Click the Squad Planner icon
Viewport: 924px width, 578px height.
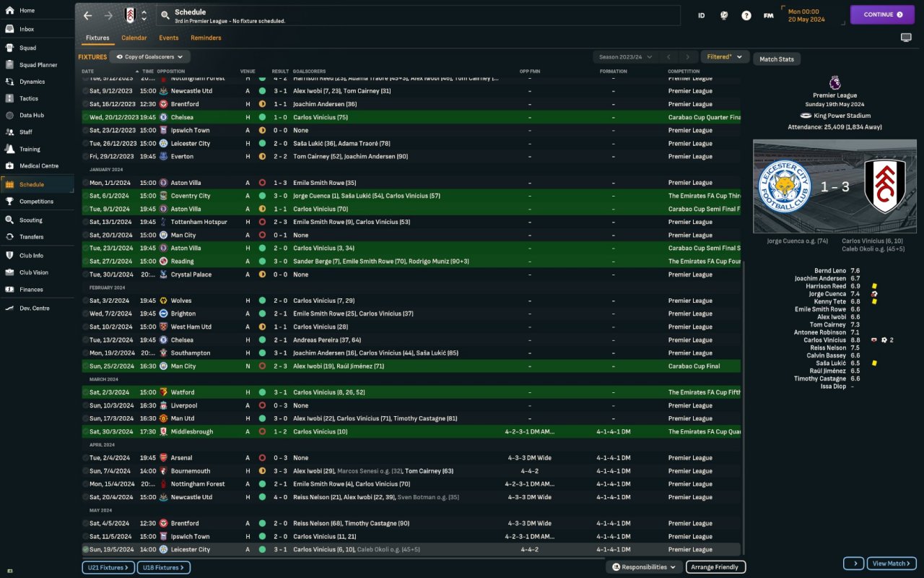pos(9,65)
